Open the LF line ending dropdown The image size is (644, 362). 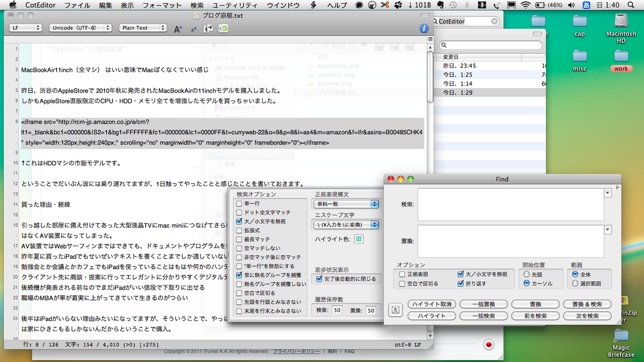(25, 28)
